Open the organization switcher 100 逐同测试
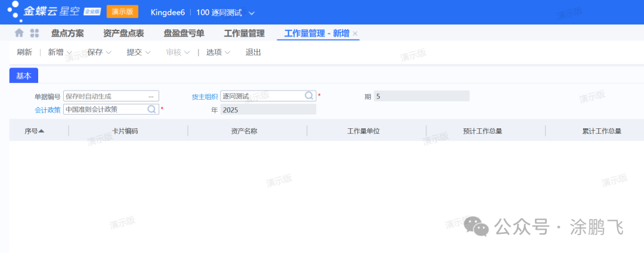644x253 pixels. point(225,13)
